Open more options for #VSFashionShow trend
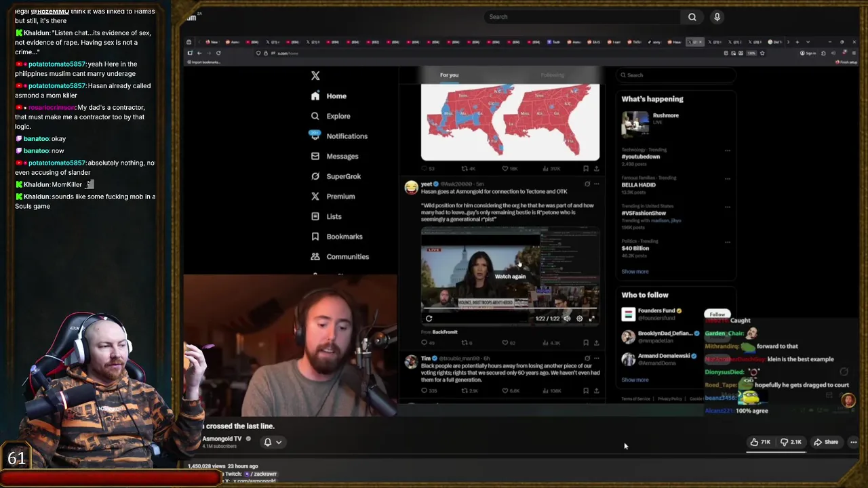868x488 pixels. click(x=728, y=206)
